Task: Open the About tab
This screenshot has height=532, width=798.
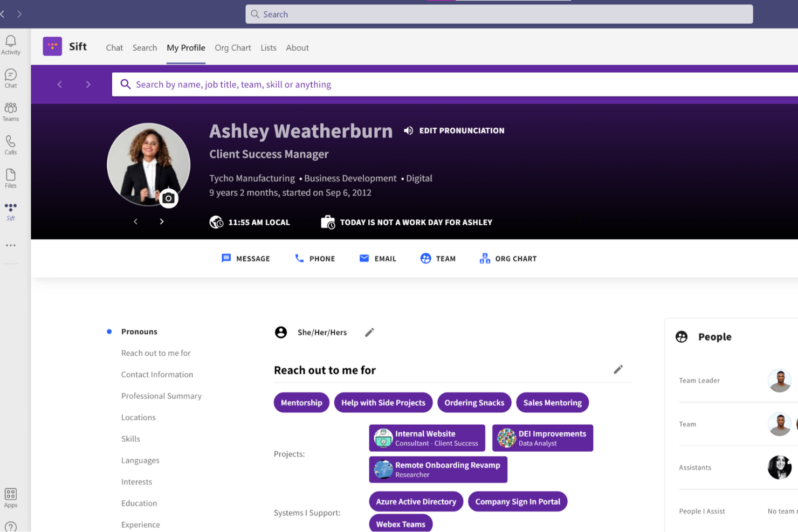Action: click(x=297, y=47)
